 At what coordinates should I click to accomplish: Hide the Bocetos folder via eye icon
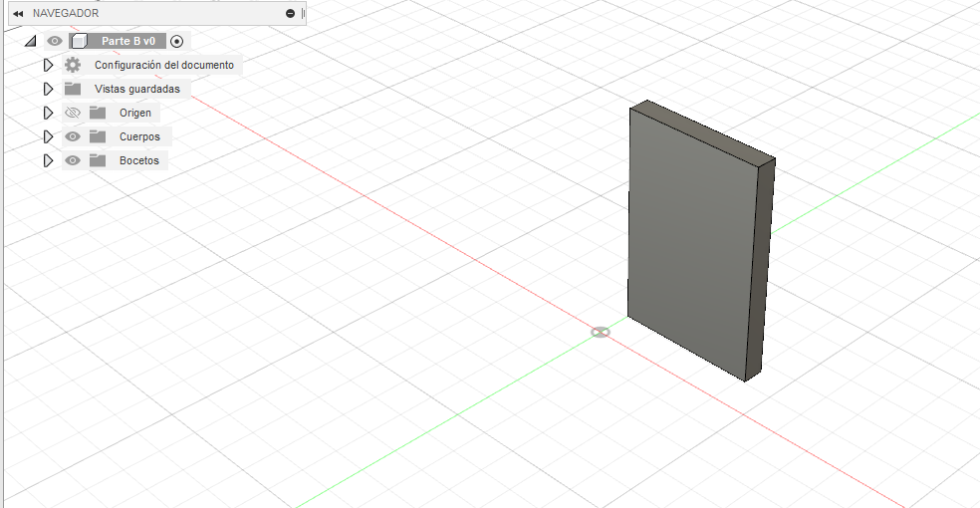(73, 160)
